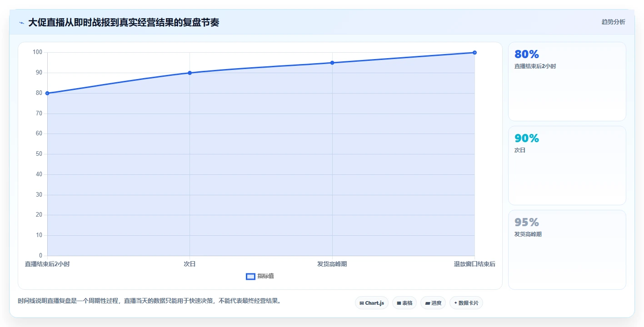644x327 pixels.
Task: Click the x-axis label 退款窗口结束后
Action: click(474, 264)
